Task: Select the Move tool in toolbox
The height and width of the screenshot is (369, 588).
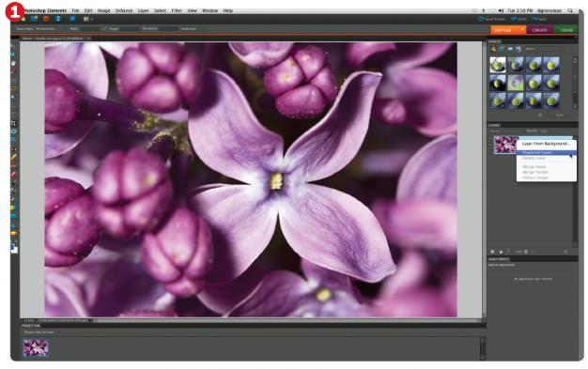Action: 13,46
